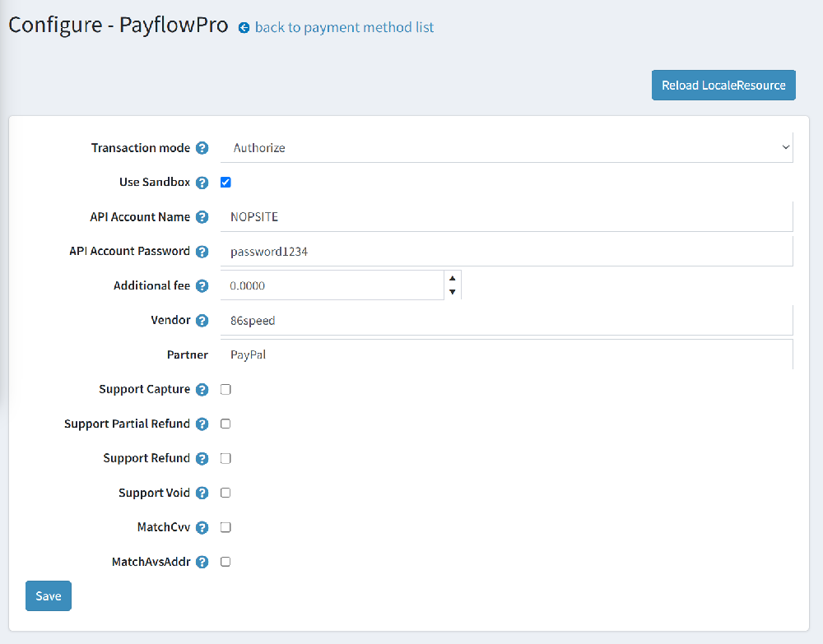
Task: Check the Support Refund checkbox
Action: click(x=226, y=458)
